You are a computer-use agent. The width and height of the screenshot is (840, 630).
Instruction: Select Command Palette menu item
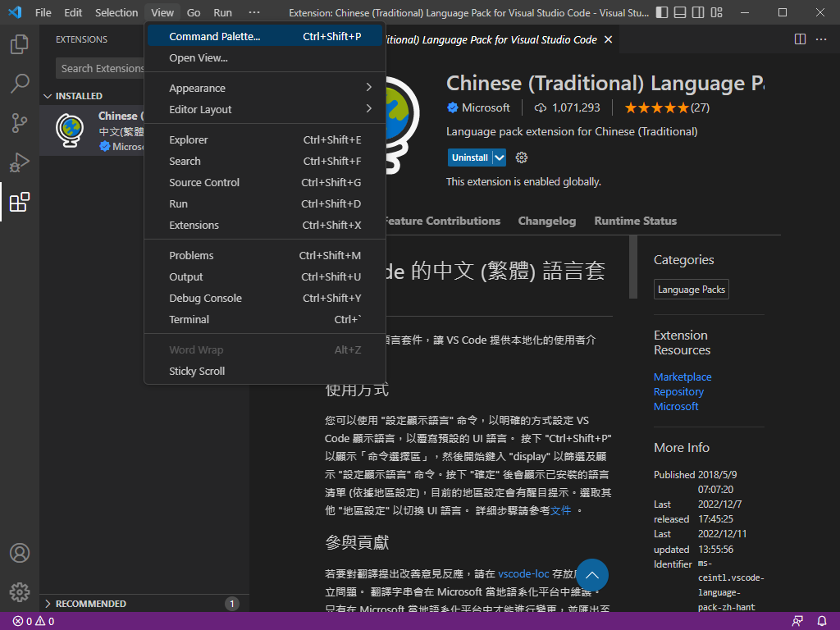(265, 36)
